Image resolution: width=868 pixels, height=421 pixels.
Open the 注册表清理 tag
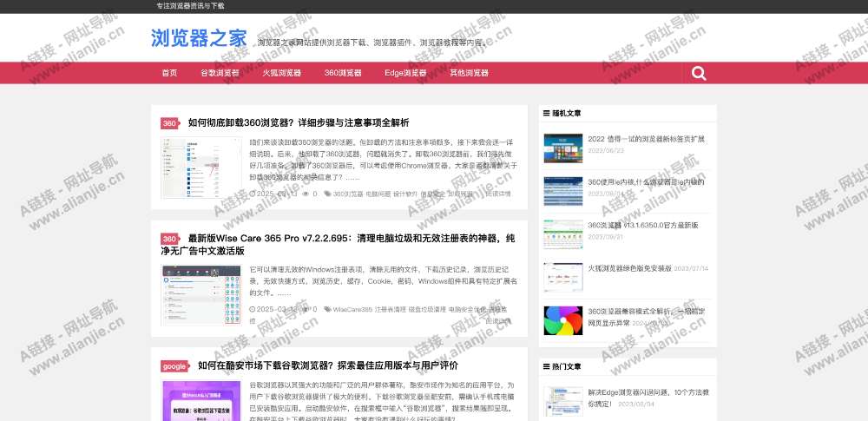click(391, 310)
